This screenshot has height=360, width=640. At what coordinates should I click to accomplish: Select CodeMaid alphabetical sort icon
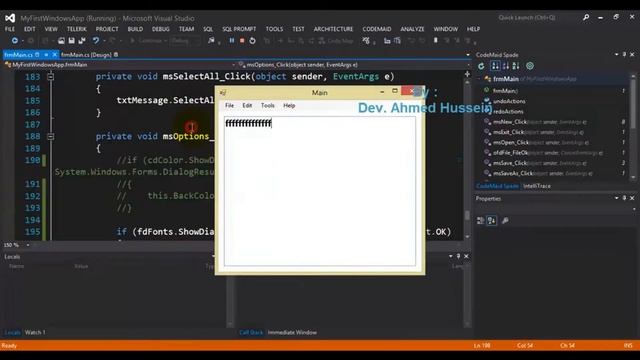point(516,66)
